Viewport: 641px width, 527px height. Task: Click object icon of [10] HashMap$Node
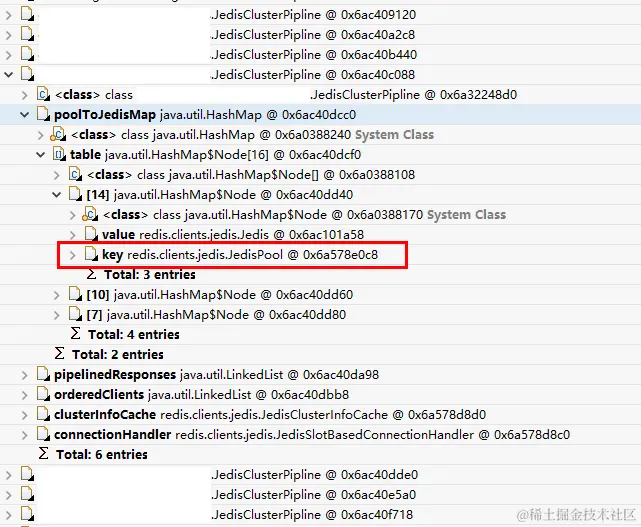point(75,294)
